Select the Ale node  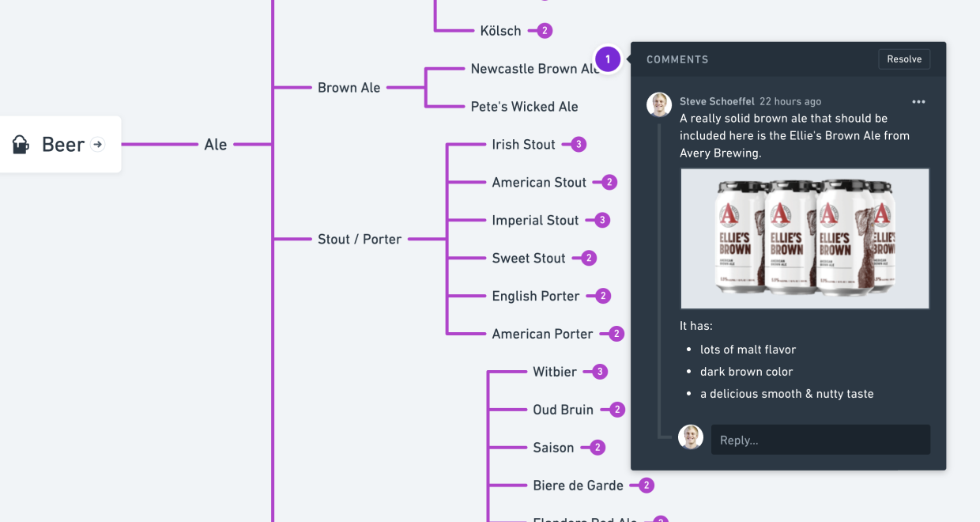[216, 145]
